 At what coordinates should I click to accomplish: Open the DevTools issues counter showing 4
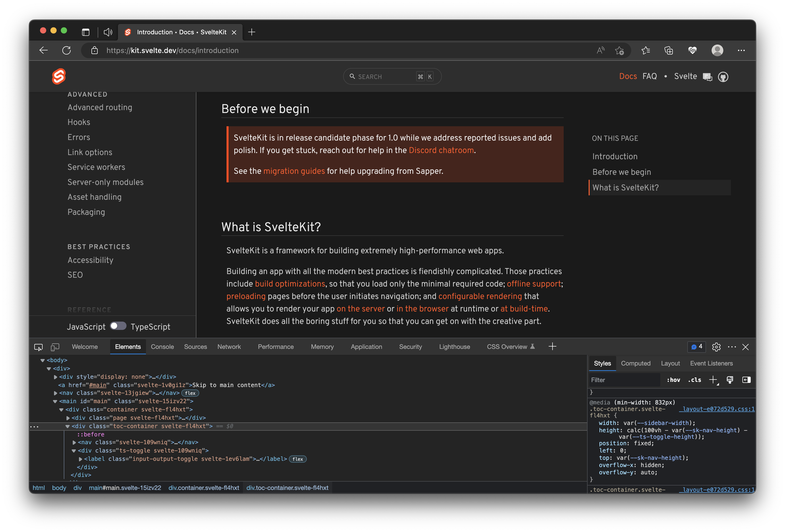[696, 347]
